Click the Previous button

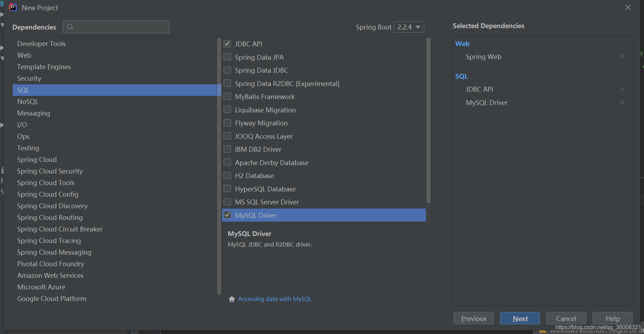tap(474, 319)
